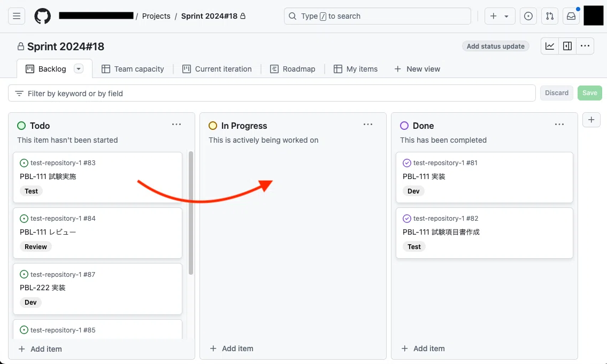The height and width of the screenshot is (364, 607).
Task: Click the Review label on issue #84
Action: [x=36, y=247]
